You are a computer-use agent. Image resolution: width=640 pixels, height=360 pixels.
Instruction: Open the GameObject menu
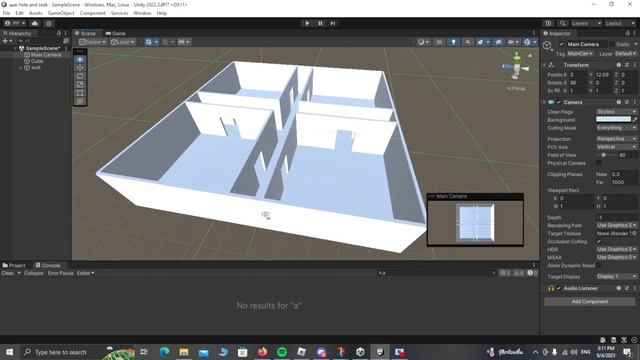(x=61, y=13)
